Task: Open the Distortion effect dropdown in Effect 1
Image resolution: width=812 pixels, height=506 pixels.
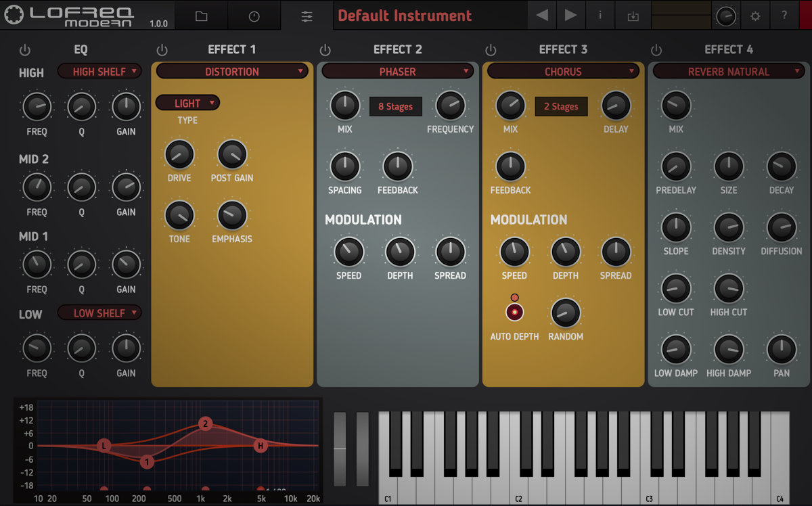Action: (x=232, y=71)
